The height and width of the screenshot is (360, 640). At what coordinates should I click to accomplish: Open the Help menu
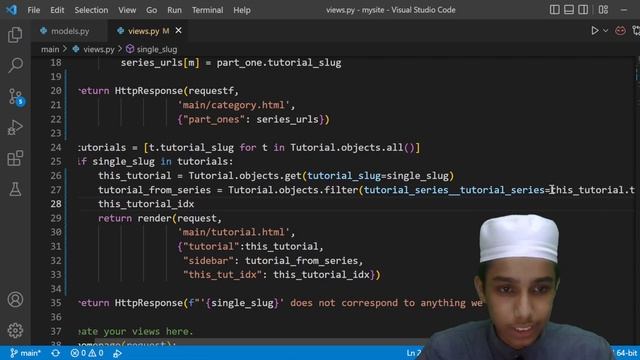[242, 10]
